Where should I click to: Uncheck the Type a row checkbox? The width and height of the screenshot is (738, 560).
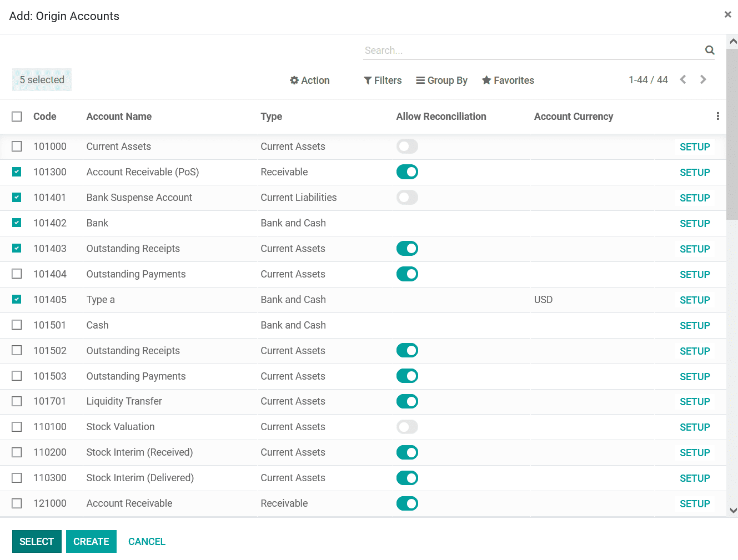[17, 300]
